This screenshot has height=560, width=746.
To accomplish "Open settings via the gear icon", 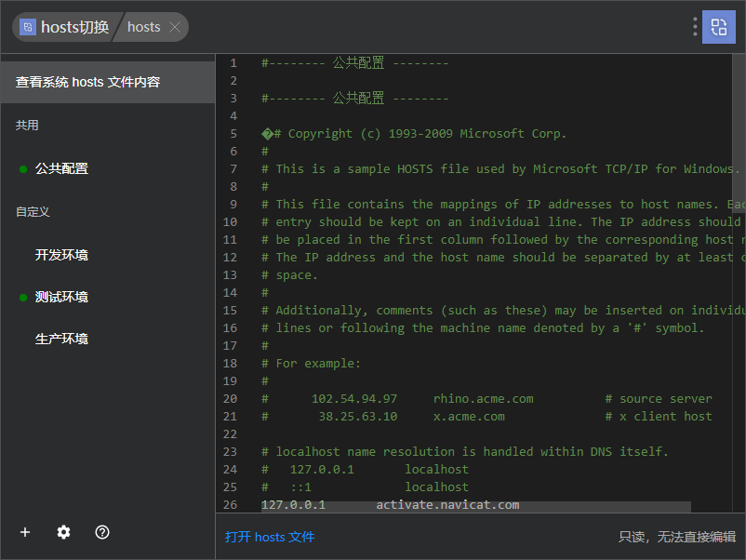I will tap(64, 532).
